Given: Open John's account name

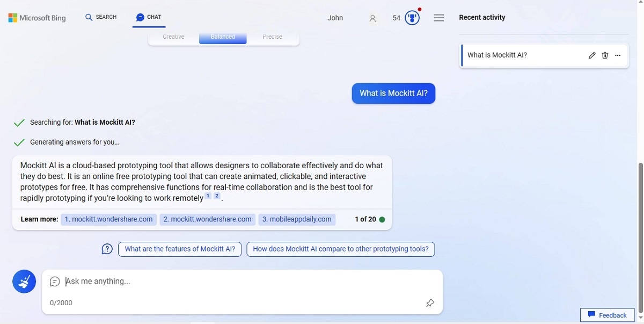Looking at the screenshot, I should [335, 18].
